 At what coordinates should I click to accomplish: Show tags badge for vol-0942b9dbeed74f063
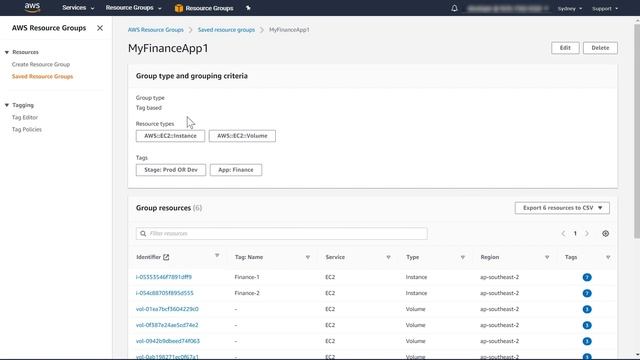click(587, 341)
